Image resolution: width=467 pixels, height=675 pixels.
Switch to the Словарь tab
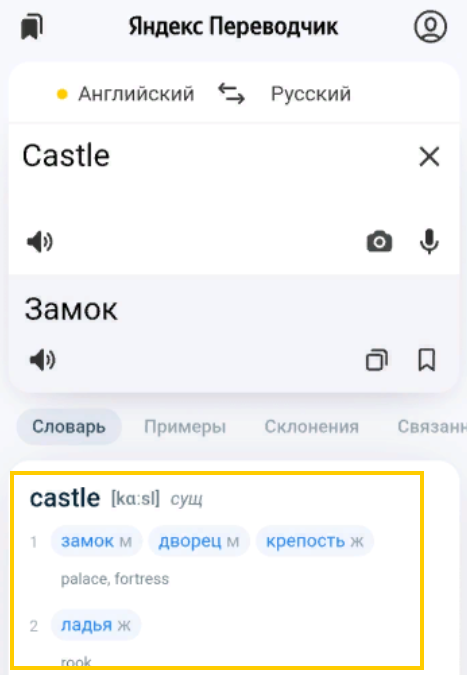tap(69, 427)
